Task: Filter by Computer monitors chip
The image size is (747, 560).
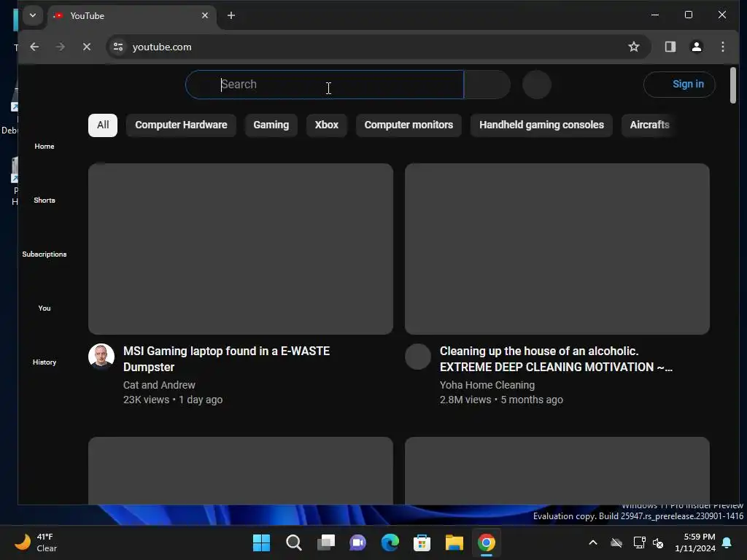Action: (409, 125)
